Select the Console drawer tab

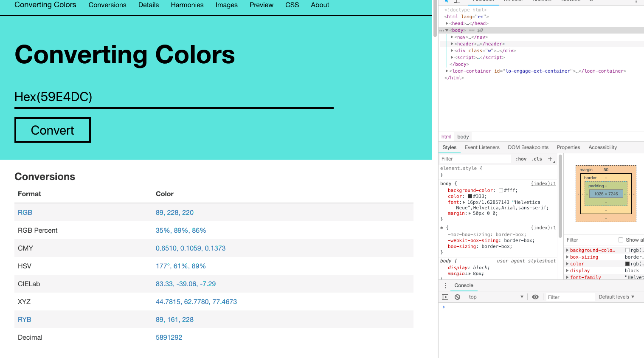coord(464,285)
